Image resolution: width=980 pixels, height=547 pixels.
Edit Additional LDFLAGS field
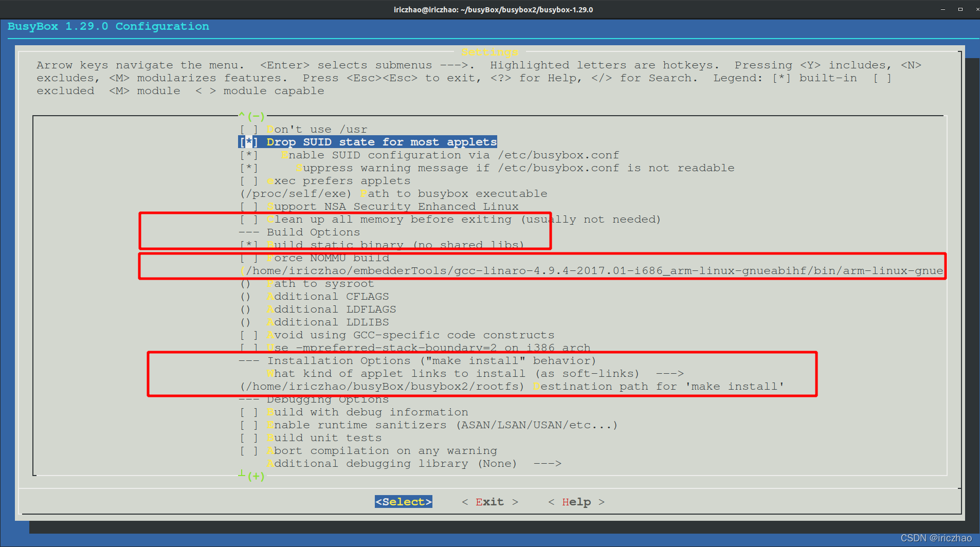(318, 309)
